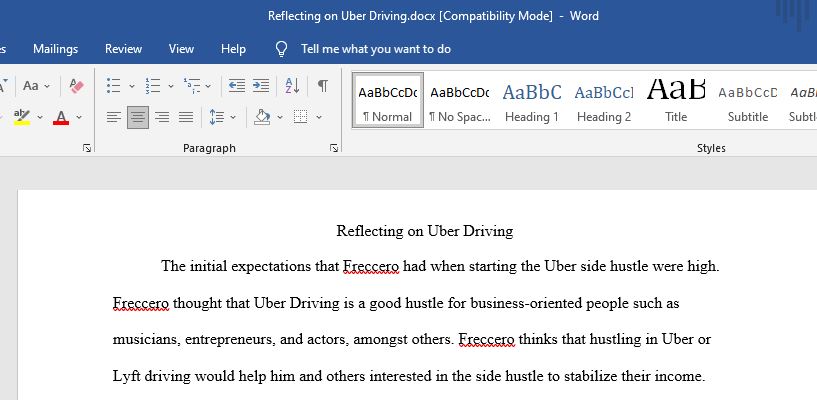Apply the Normal style
The image size is (817, 400).
tap(388, 101)
